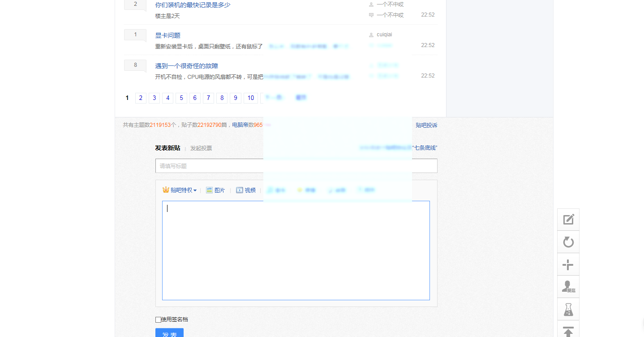The width and height of the screenshot is (644, 337).
Task: Click the snippet text 楼主是2天
Action: (x=167, y=16)
